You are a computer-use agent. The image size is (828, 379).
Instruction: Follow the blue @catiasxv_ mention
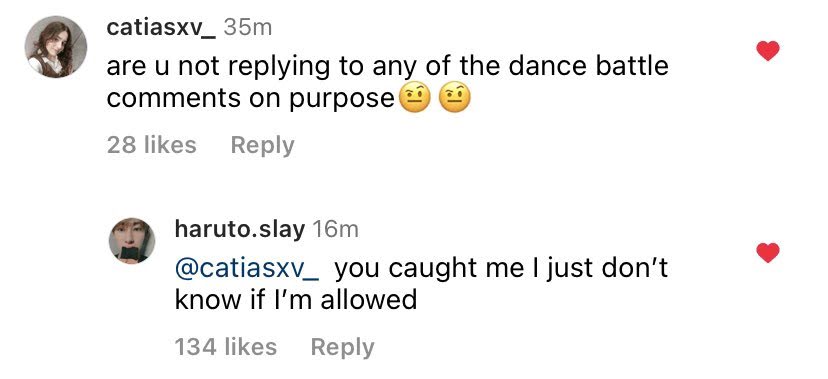coord(247,269)
